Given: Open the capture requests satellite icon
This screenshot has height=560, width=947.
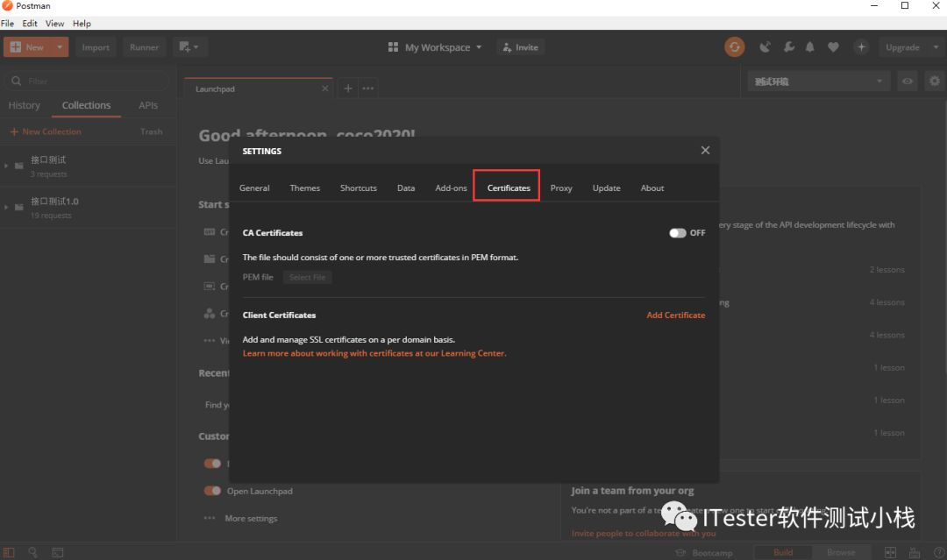Looking at the screenshot, I should [x=765, y=47].
